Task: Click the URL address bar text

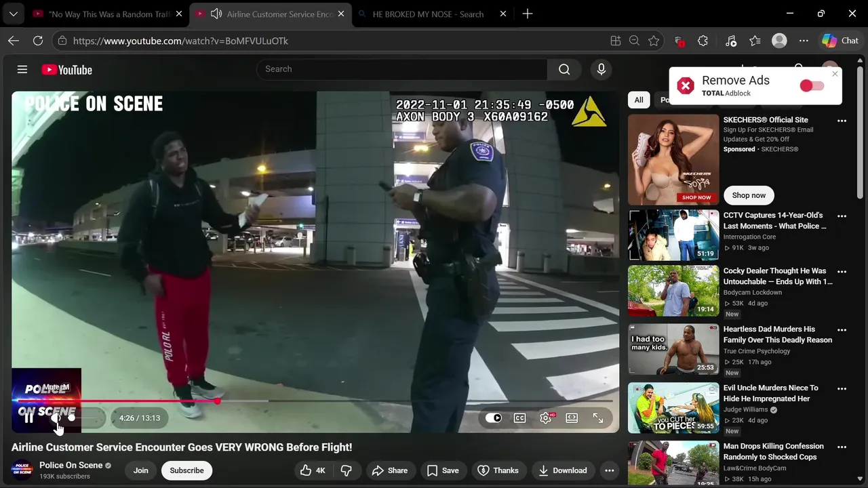Action: [x=180, y=41]
